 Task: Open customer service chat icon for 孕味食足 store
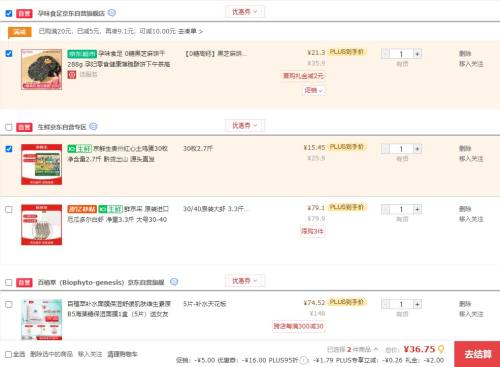[x=112, y=13]
